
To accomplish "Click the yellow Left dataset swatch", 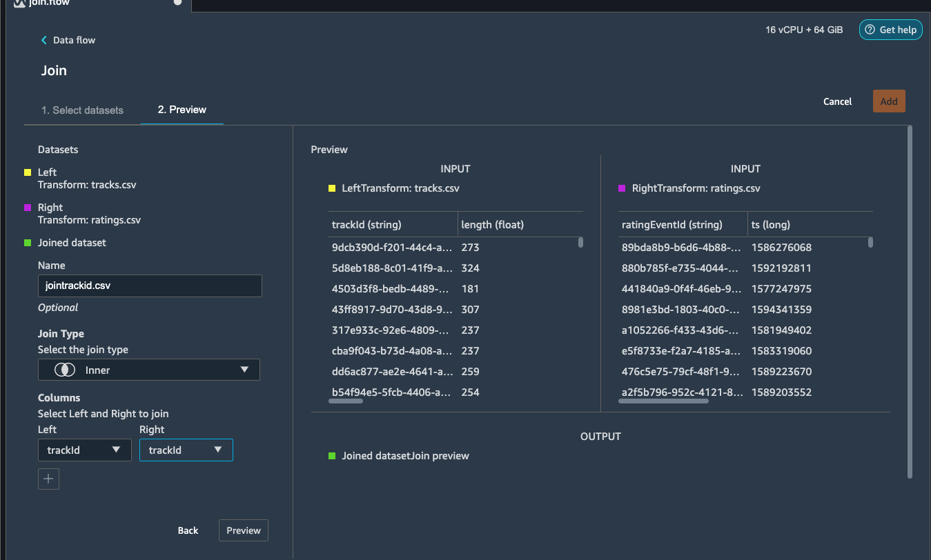I will point(28,172).
